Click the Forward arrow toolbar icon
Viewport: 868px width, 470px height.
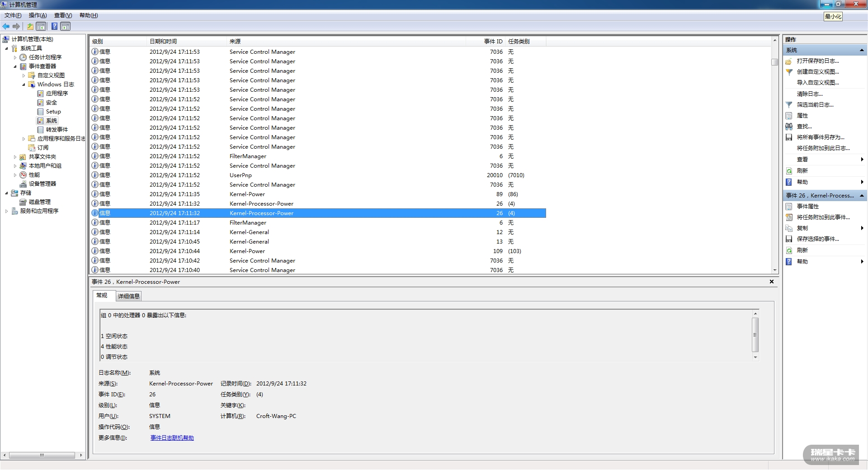click(16, 26)
